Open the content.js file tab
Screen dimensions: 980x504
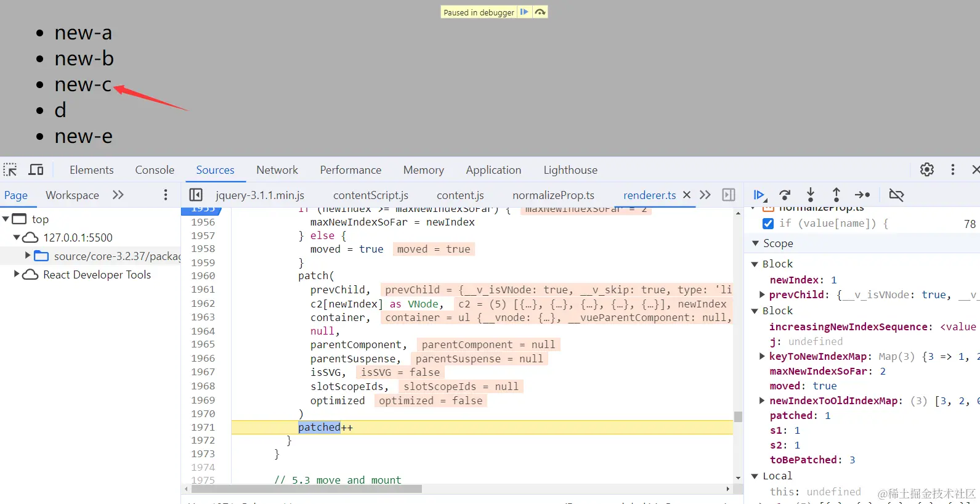(x=460, y=195)
